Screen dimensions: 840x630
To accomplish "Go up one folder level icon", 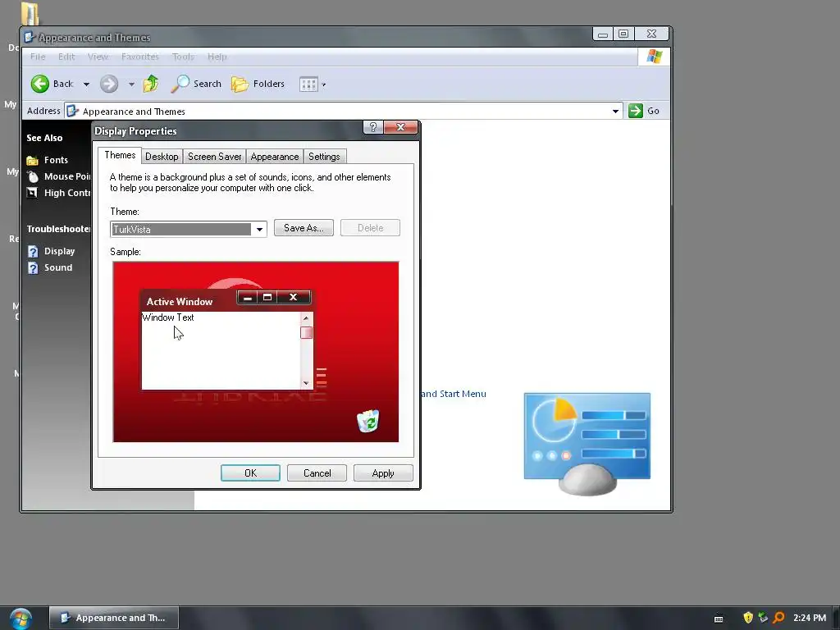I will coord(151,84).
